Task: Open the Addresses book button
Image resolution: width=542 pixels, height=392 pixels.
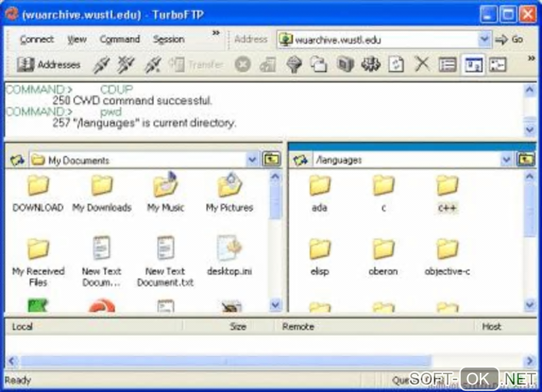Action: pyautogui.click(x=49, y=65)
